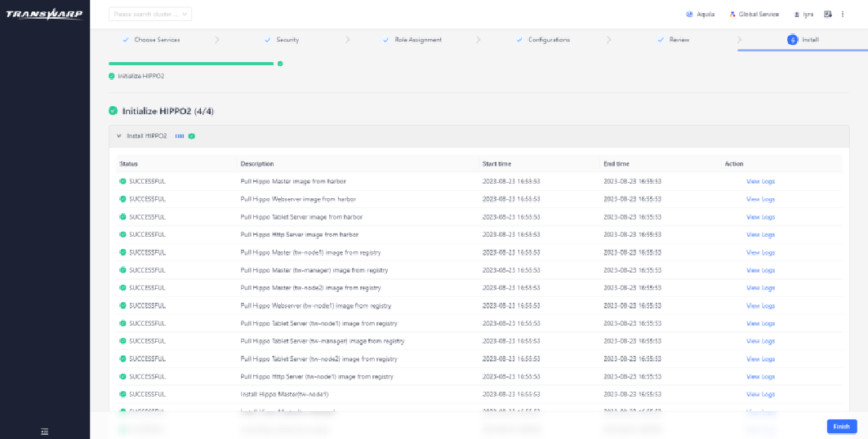
Task: Click the user avatar icon beside lyra
Action: (797, 15)
